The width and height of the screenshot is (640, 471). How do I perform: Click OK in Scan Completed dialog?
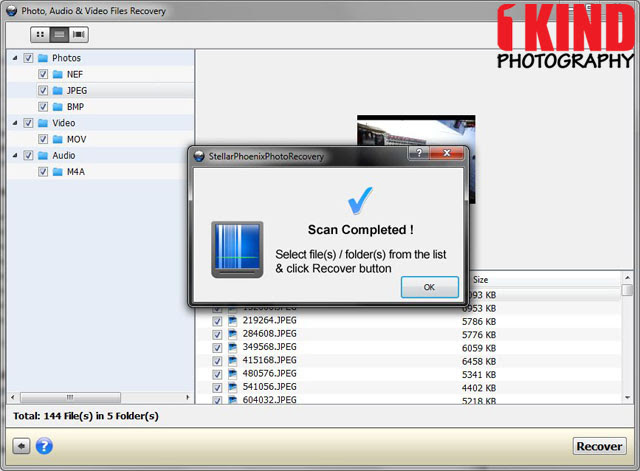tap(429, 287)
